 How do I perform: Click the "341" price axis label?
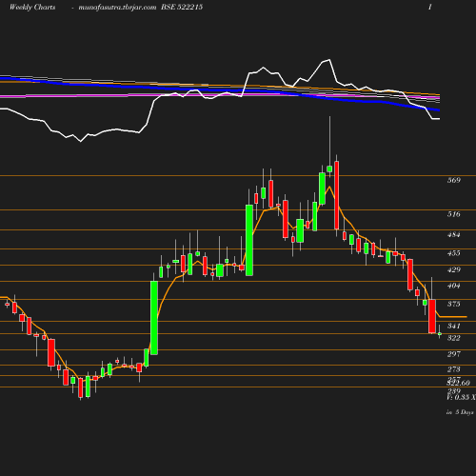pyautogui.click(x=454, y=326)
